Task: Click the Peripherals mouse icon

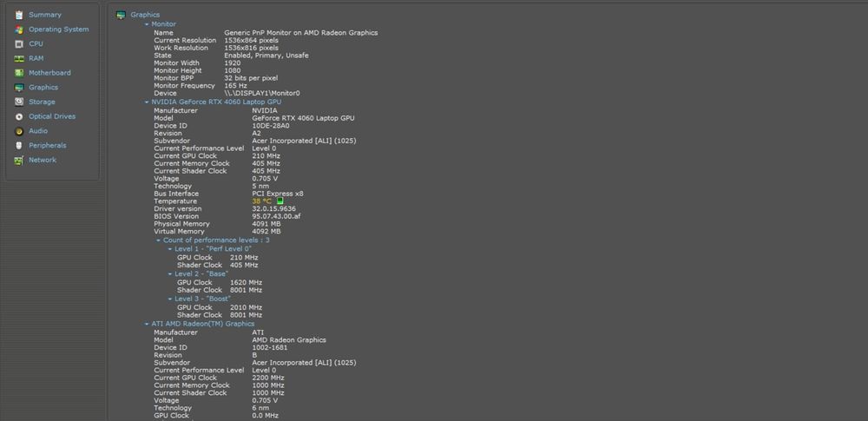Action: pos(19,146)
